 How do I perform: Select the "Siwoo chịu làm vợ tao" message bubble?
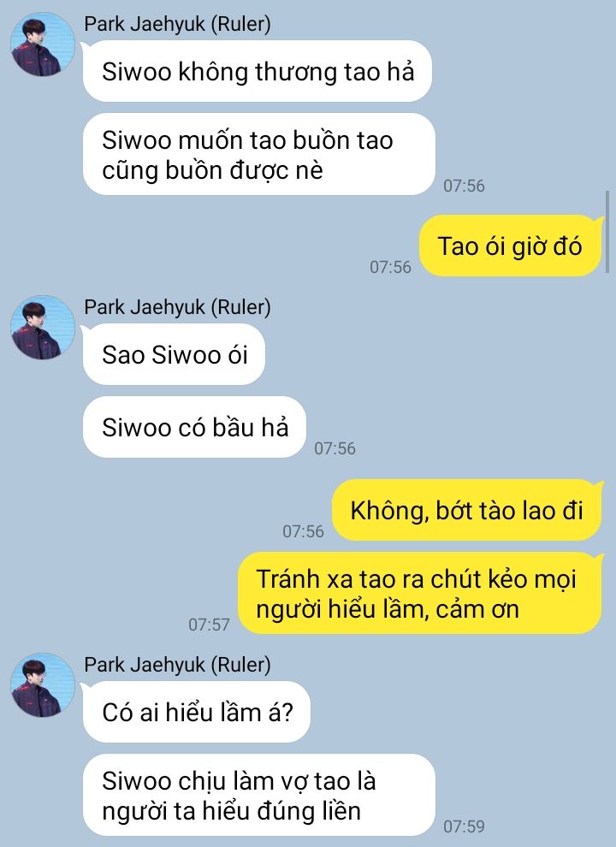[259, 795]
